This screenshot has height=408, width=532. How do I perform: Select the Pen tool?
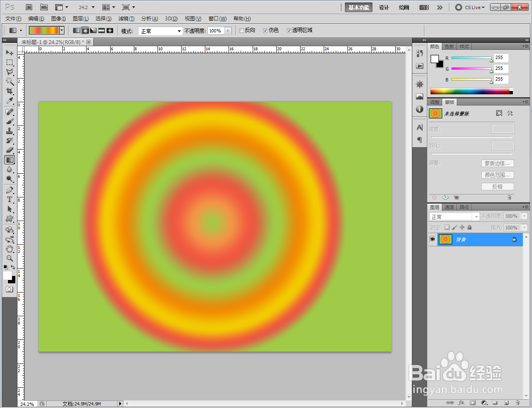coord(10,190)
